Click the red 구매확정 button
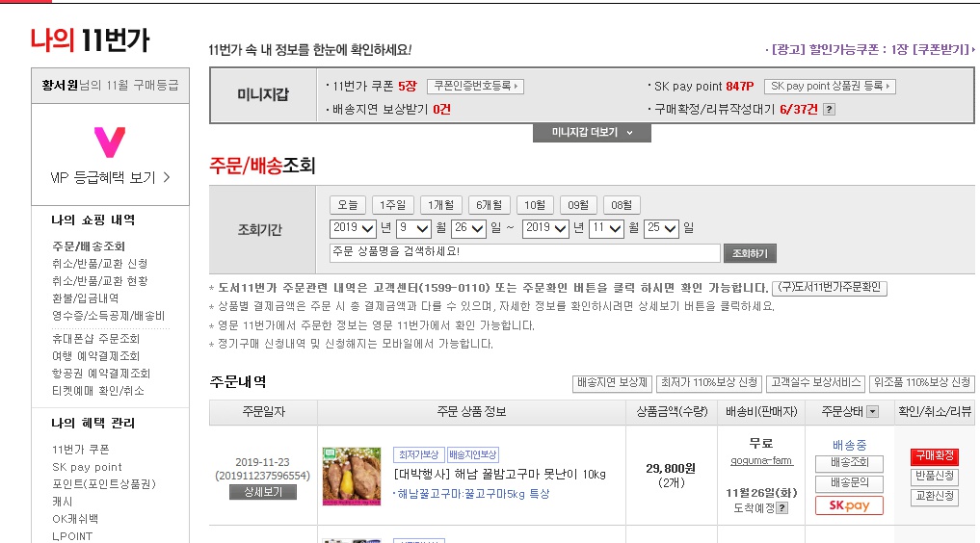Screen dimensions: 980x543 click(935, 456)
